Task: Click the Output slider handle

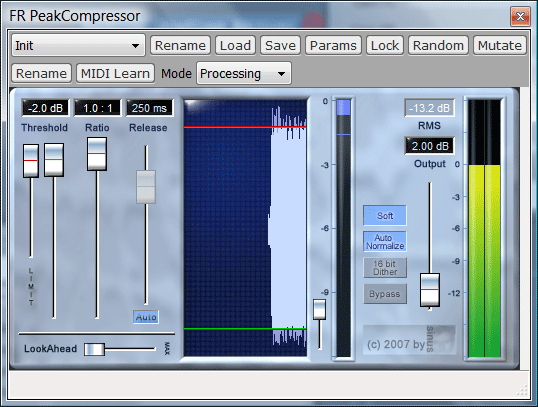Action: coord(430,290)
